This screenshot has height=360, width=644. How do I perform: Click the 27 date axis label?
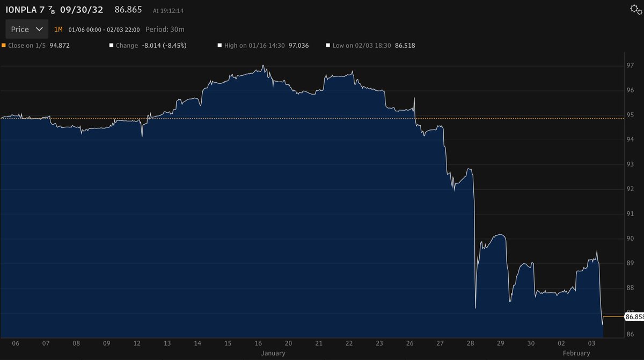(440, 343)
